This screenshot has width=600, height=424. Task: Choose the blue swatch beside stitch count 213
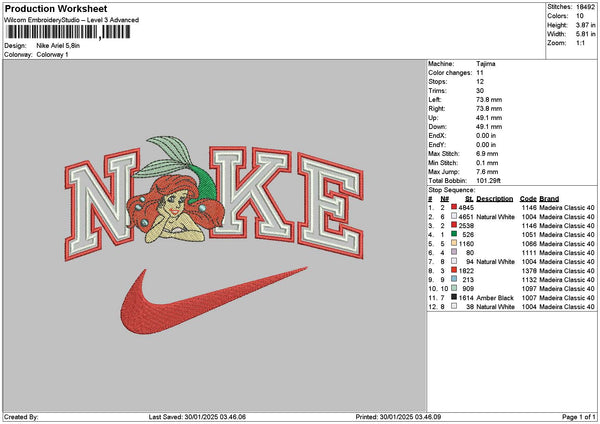(x=454, y=279)
